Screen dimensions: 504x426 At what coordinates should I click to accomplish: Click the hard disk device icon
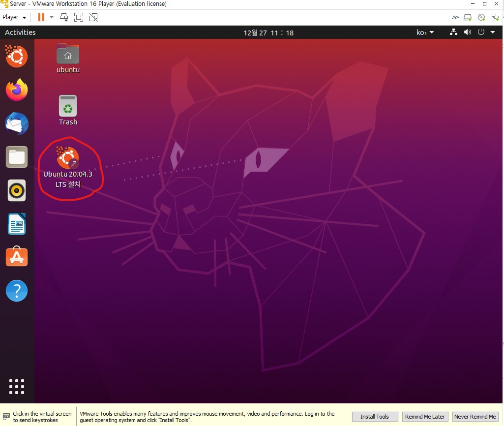(468, 17)
